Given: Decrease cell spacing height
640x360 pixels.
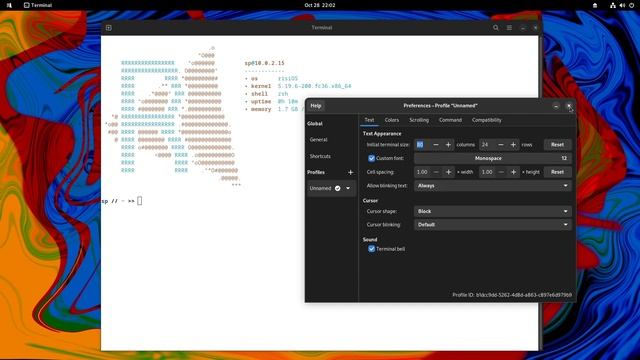Looking at the screenshot, I should (501, 172).
